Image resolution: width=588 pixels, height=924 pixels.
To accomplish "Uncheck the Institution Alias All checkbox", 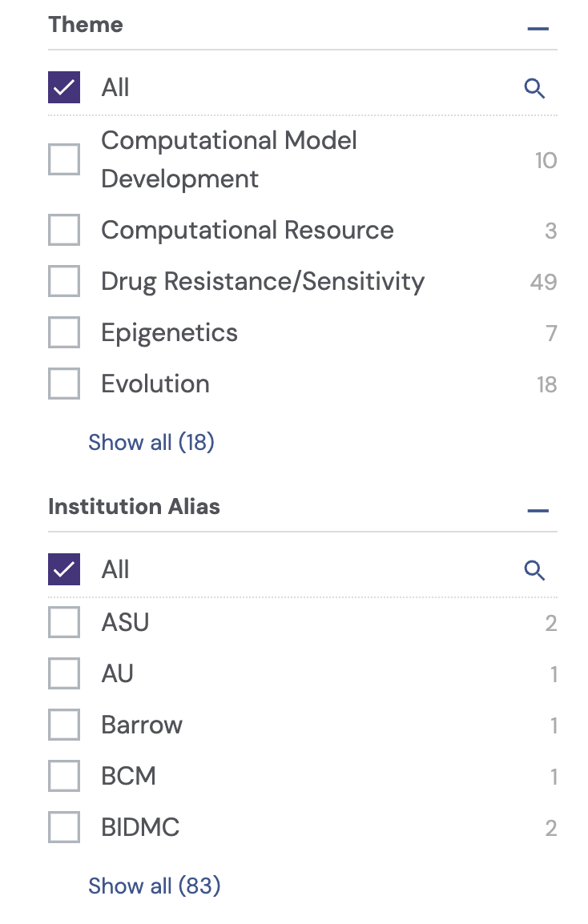I will pos(64,569).
